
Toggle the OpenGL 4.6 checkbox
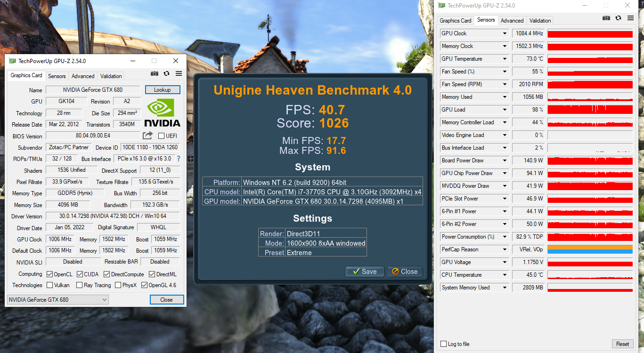pos(144,285)
